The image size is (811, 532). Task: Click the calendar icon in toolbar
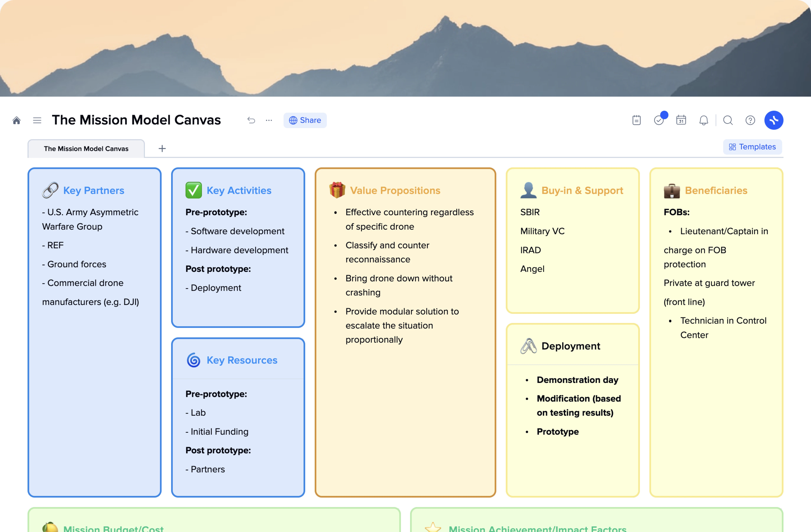pos(681,120)
